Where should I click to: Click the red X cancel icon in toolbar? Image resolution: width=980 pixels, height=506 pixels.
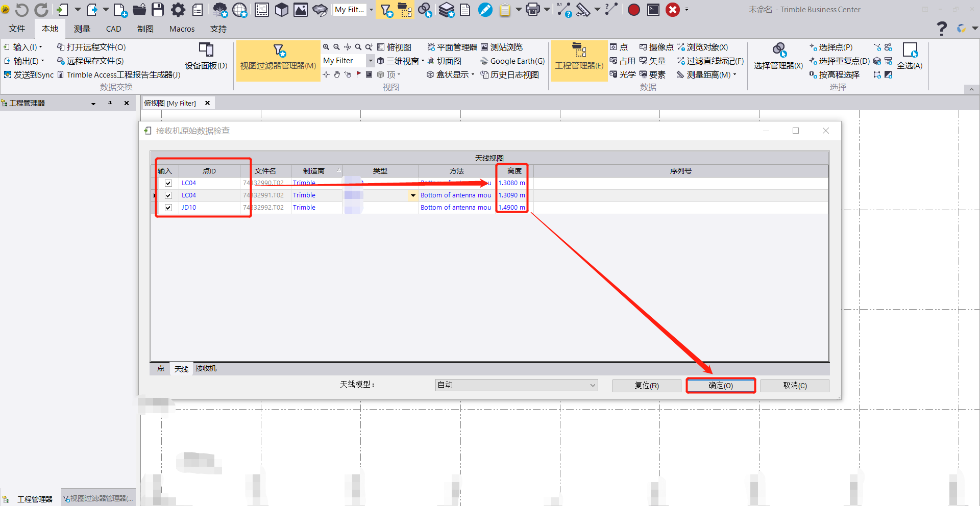pos(673,9)
